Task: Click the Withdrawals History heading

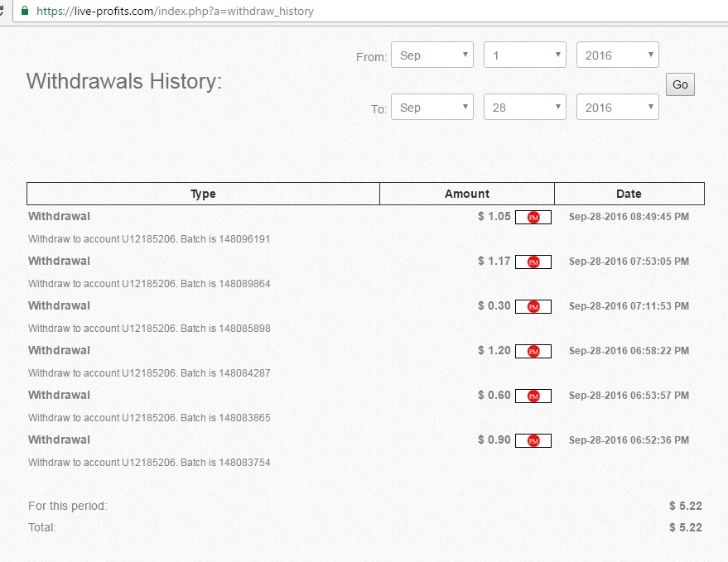Action: click(124, 81)
